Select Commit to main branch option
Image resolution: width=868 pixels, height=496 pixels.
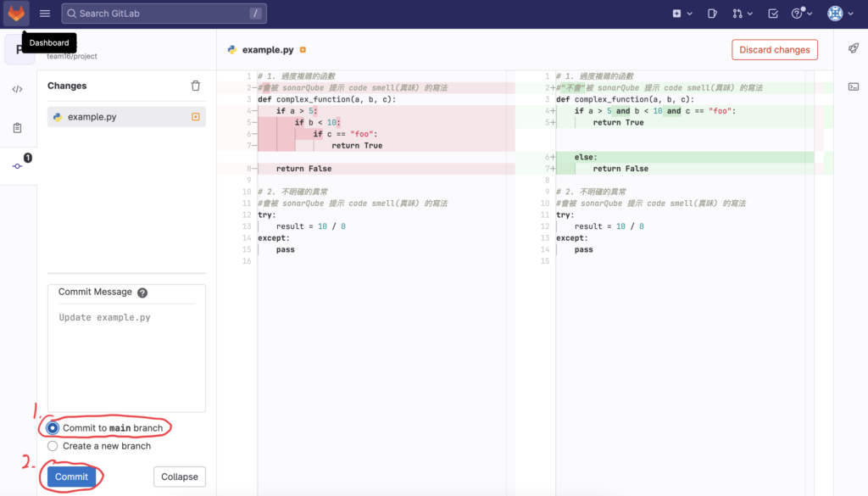point(53,428)
